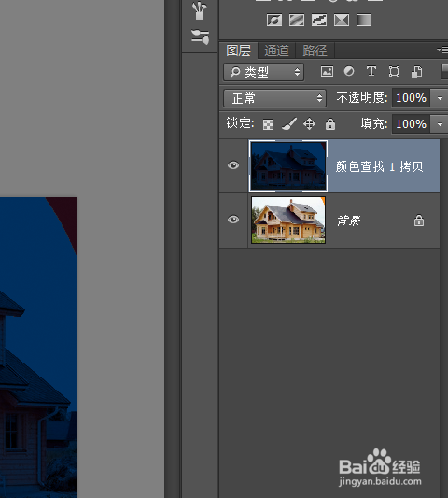Filter layers by pixel layers
The width and height of the screenshot is (448, 498).
[x=327, y=71]
